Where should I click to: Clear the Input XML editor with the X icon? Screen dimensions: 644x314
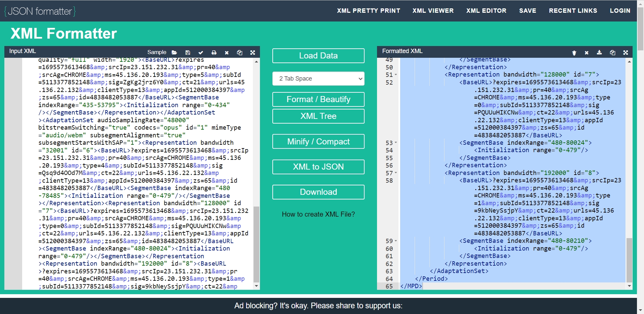tap(227, 52)
